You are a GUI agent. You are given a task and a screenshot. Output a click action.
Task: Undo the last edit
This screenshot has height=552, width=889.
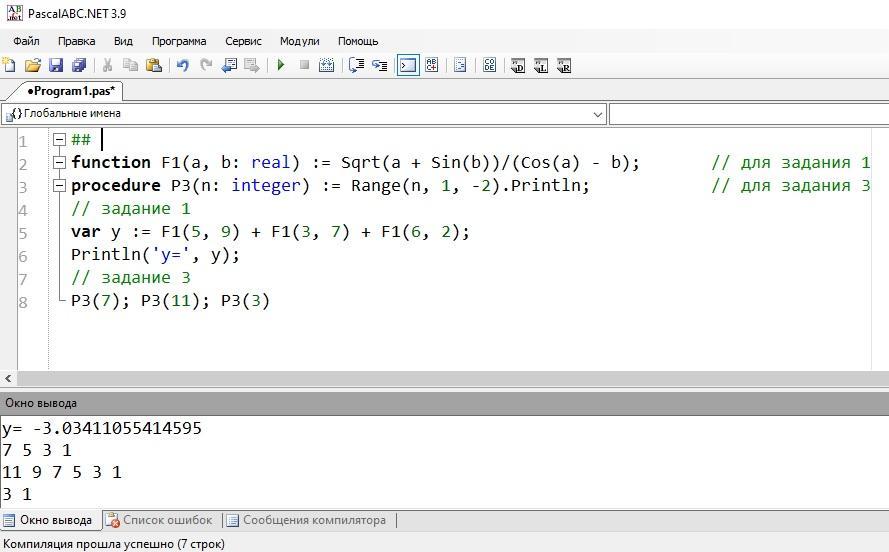pyautogui.click(x=183, y=65)
